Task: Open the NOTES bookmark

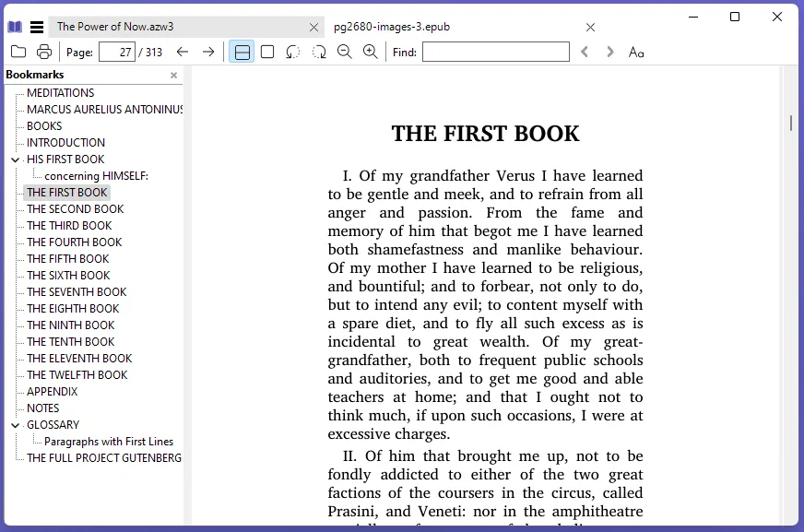Action: click(x=43, y=408)
